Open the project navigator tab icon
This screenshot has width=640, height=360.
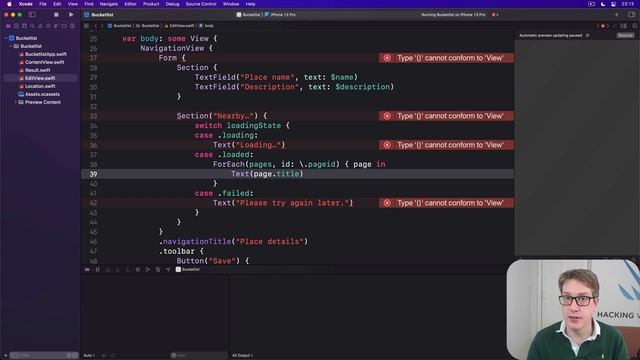(8, 26)
